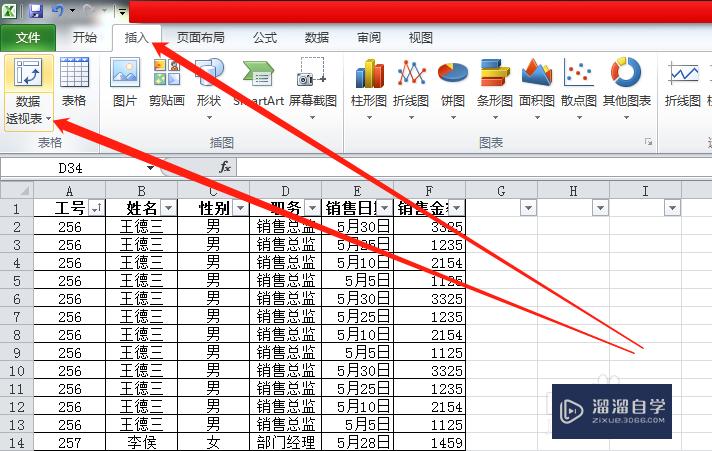712x451 pixels.
Task: Open the Data (数据) tab
Action: coord(316,37)
